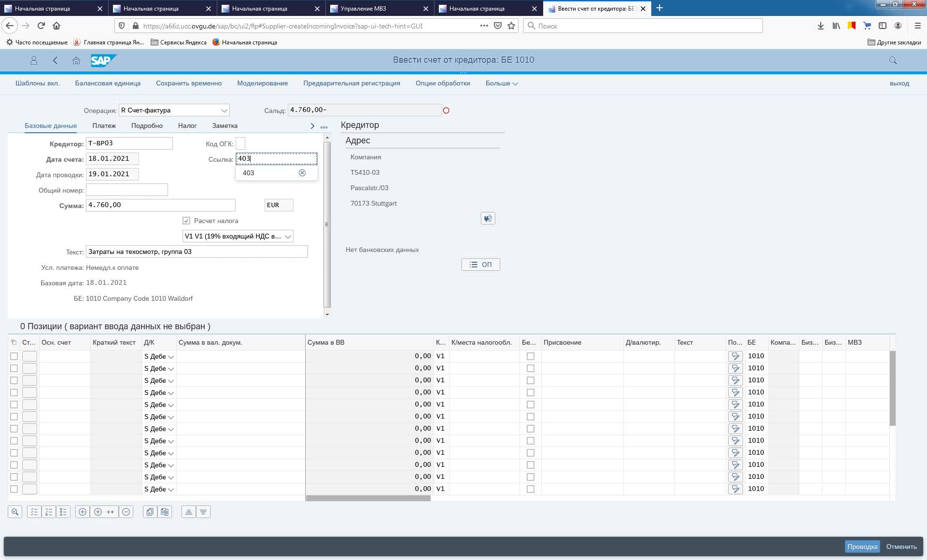Viewport: 927px width, 560px height.
Task: Select the second row checkbox in positions table
Action: pos(14,368)
